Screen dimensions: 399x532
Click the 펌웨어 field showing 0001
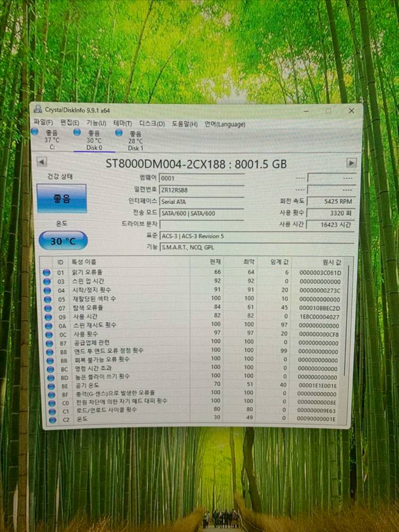tap(202, 178)
